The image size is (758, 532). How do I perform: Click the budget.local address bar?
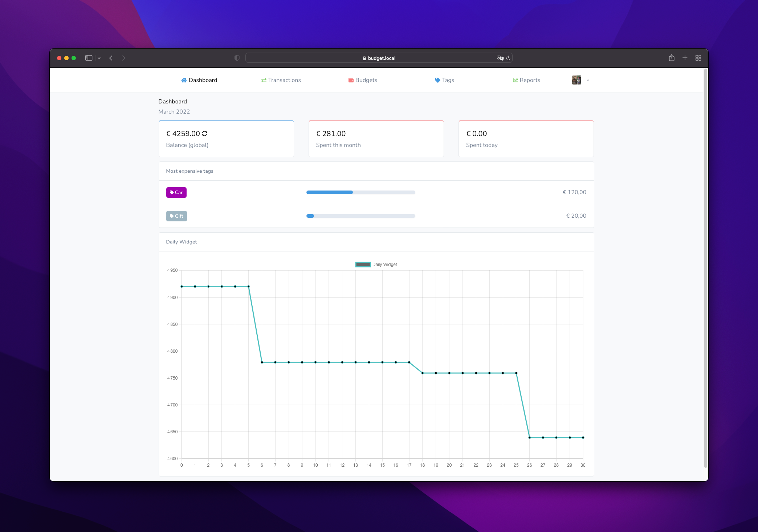click(379, 58)
